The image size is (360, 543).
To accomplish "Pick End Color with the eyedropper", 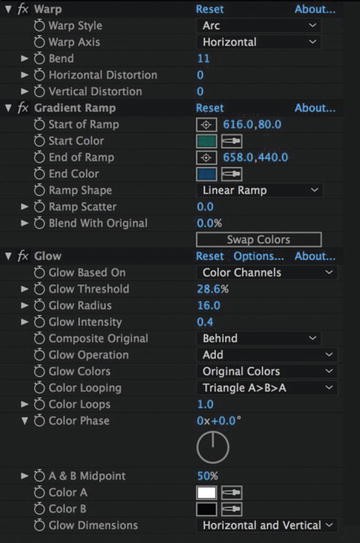I will (x=232, y=174).
